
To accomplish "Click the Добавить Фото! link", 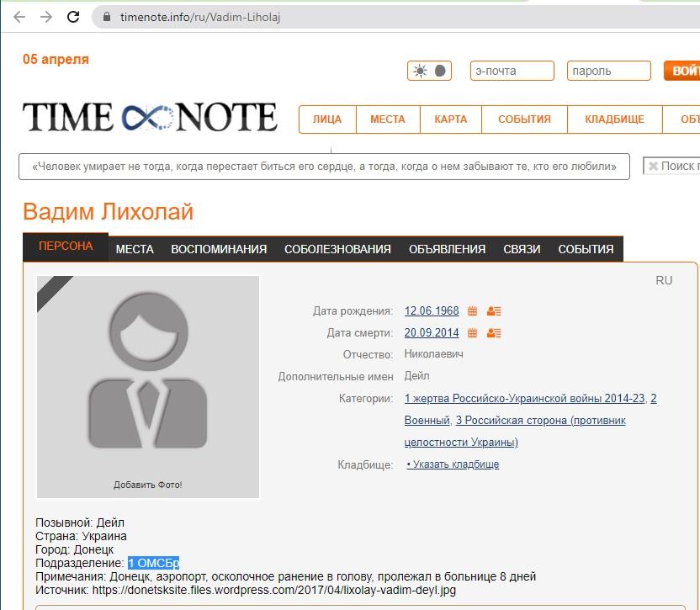I will point(148,485).
